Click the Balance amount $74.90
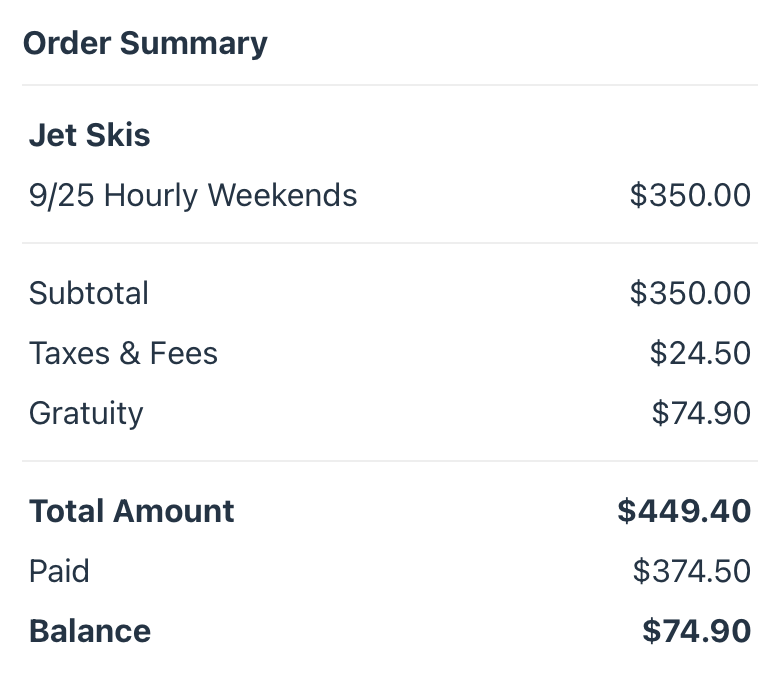The height and width of the screenshot is (686, 782). [697, 631]
